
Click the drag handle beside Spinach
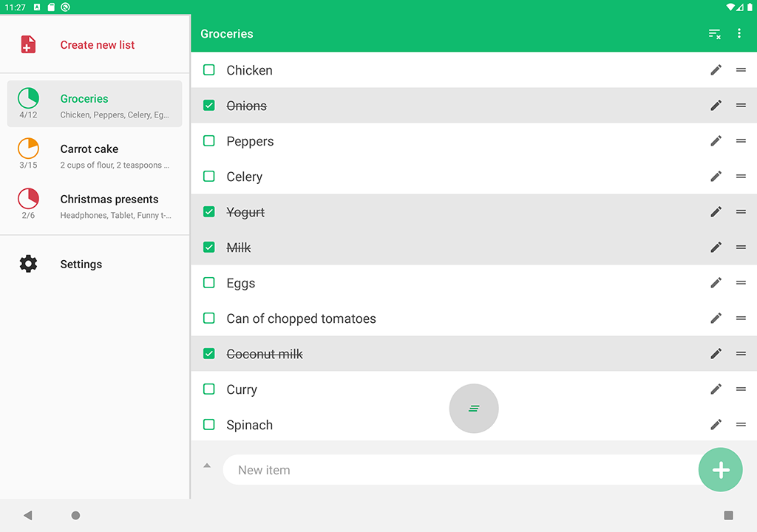pos(741,425)
